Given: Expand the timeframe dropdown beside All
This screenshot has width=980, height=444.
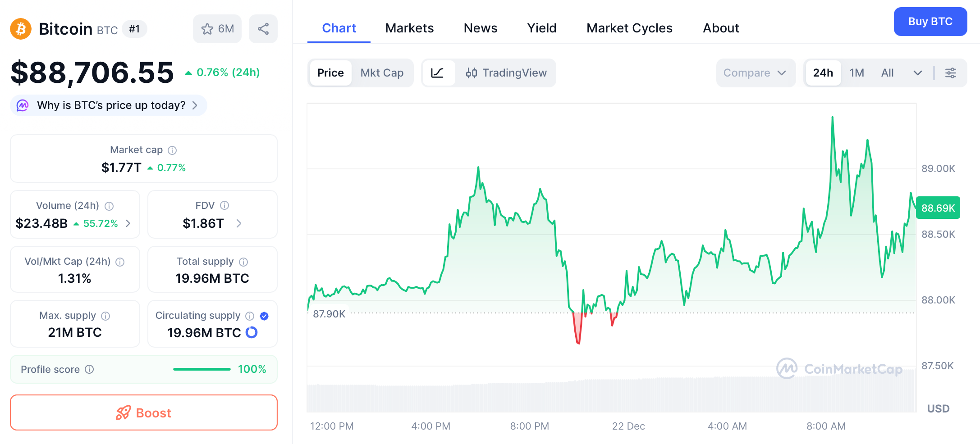Looking at the screenshot, I should 918,72.
